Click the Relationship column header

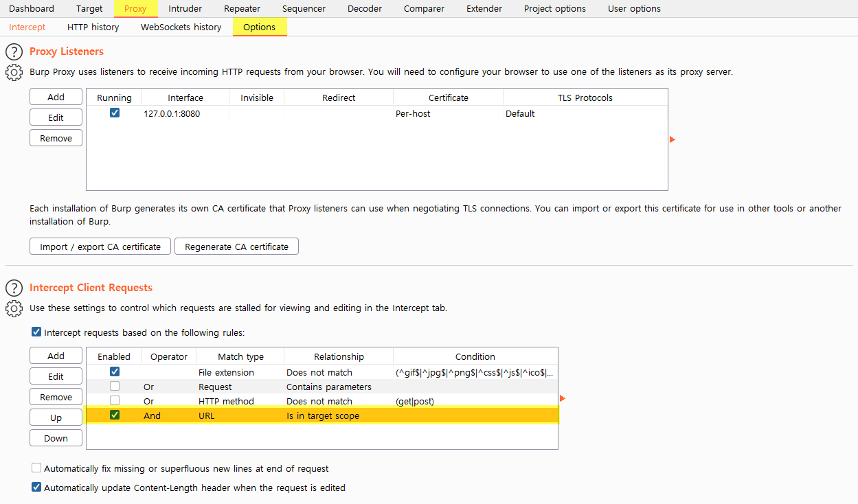point(339,356)
